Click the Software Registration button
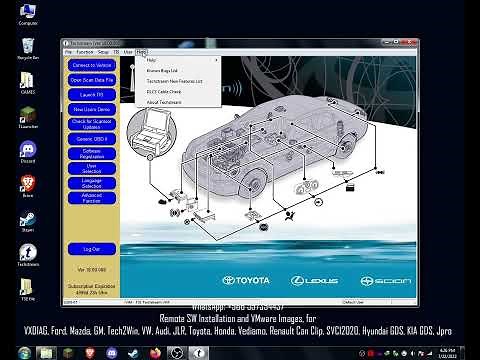Viewport: 480px width, 360px height. point(92,154)
